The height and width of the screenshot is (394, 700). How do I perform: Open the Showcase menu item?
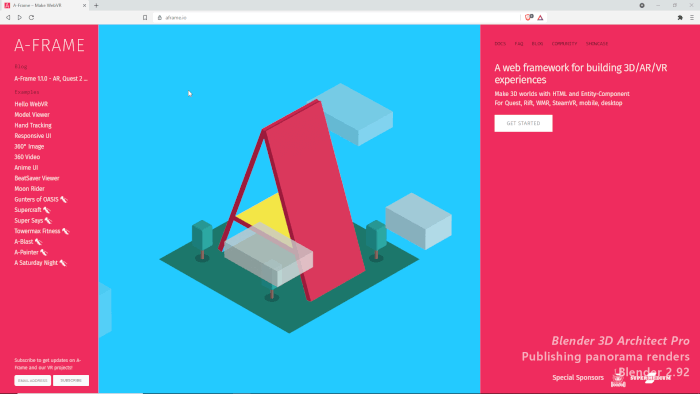[597, 44]
